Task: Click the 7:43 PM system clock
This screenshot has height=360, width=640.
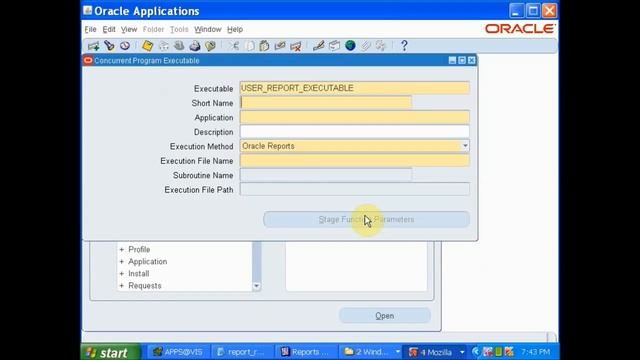Action: (x=536, y=352)
